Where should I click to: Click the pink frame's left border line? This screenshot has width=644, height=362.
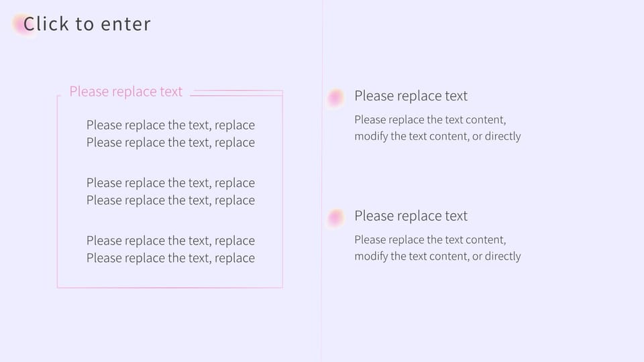(58, 191)
